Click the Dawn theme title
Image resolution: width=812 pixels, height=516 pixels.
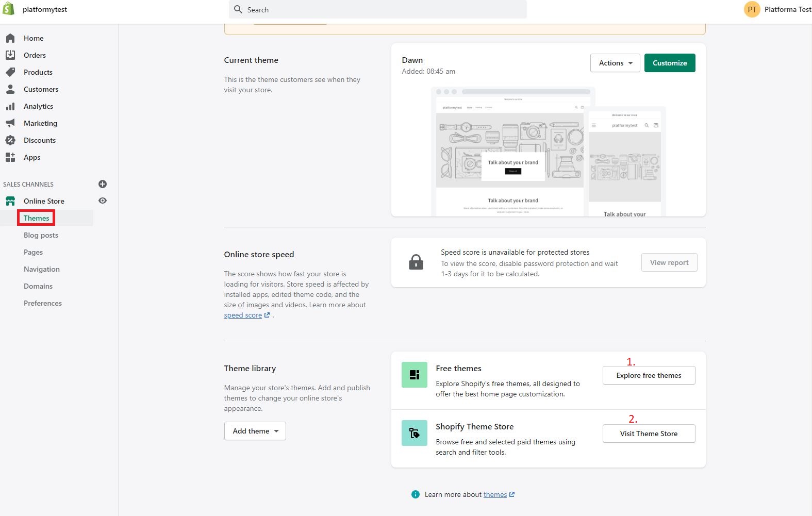click(412, 60)
